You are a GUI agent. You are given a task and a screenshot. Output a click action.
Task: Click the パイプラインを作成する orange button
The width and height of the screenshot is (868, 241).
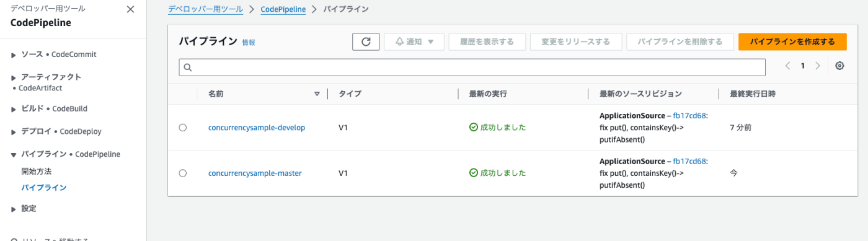click(792, 42)
